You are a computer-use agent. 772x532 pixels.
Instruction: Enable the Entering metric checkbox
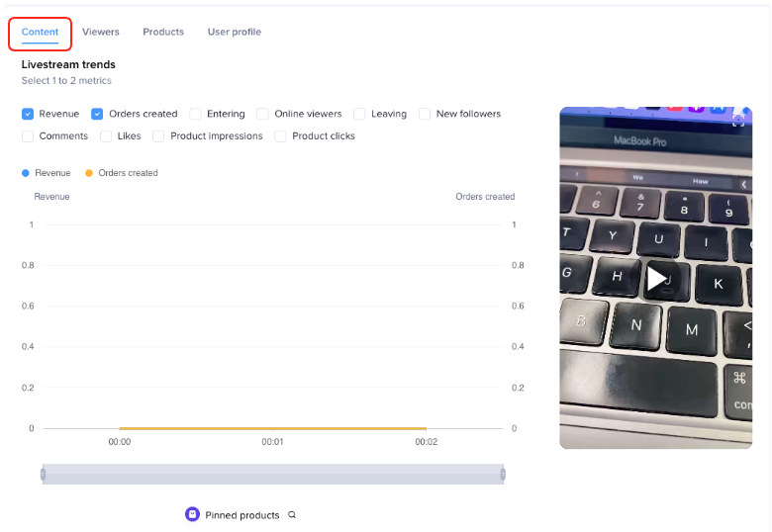196,114
